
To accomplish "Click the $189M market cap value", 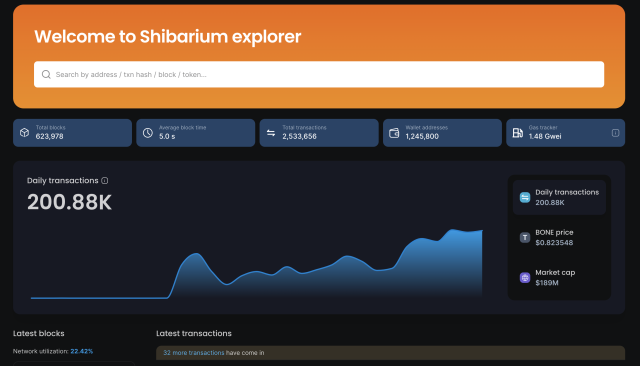I will tap(547, 283).
